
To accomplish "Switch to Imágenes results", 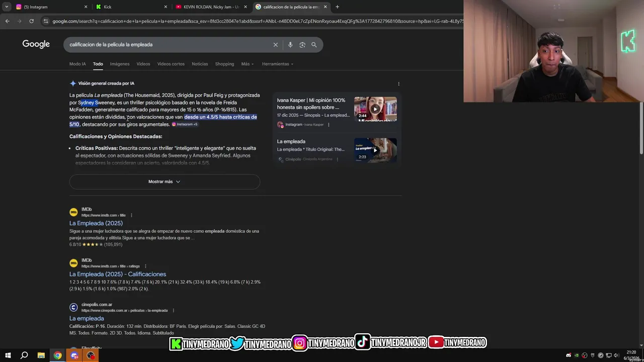I will 120,64.
